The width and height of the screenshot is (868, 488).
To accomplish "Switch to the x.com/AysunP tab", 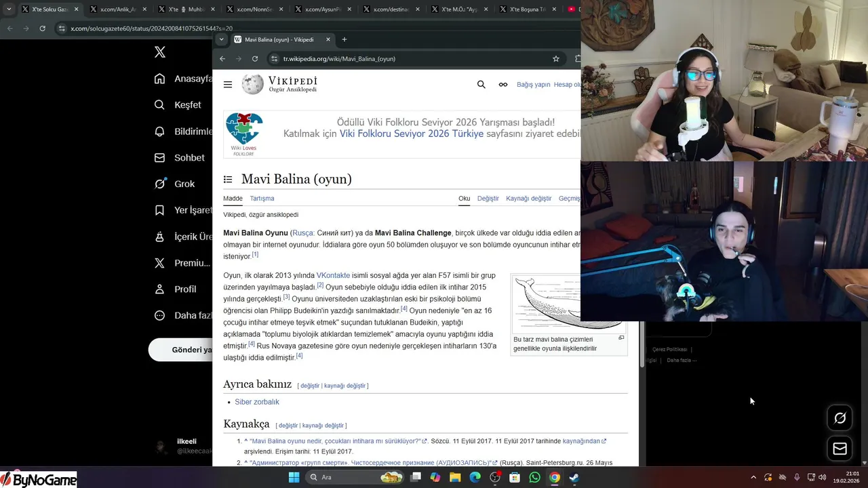I will [321, 9].
